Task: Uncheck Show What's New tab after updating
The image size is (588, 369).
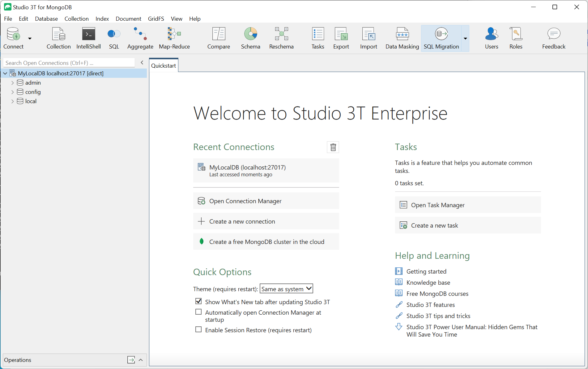Action: (x=198, y=301)
